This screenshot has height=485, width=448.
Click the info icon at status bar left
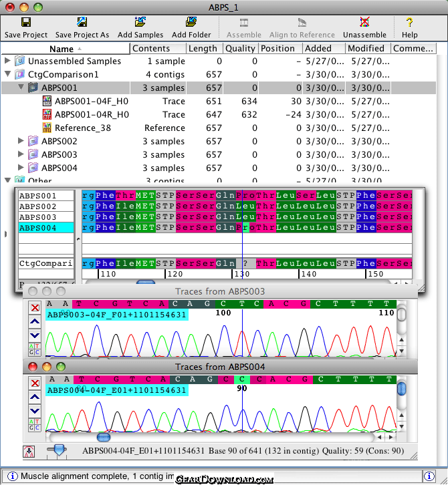click(13, 476)
